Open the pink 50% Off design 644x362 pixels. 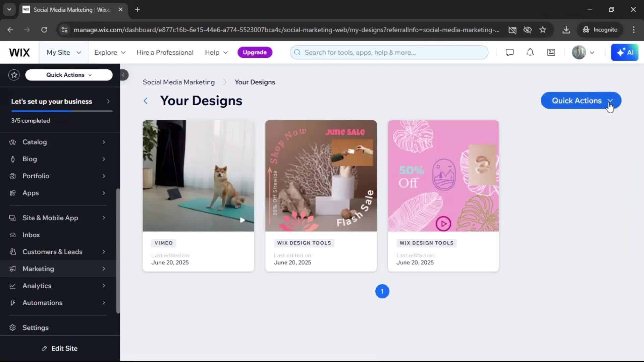click(443, 176)
